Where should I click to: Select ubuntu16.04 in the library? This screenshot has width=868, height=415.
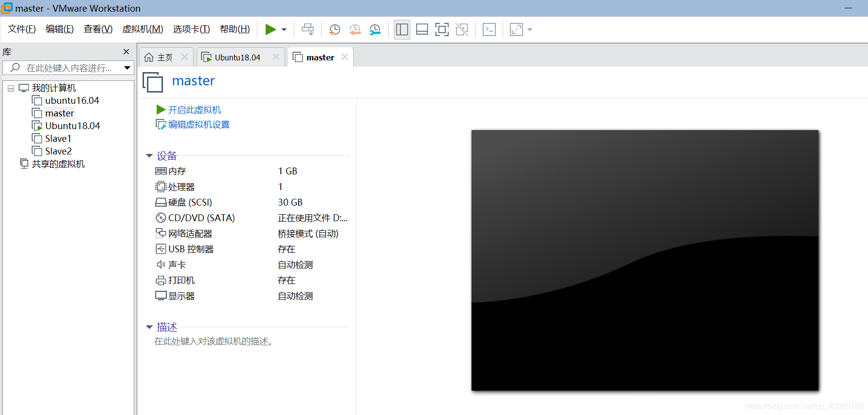(x=72, y=101)
